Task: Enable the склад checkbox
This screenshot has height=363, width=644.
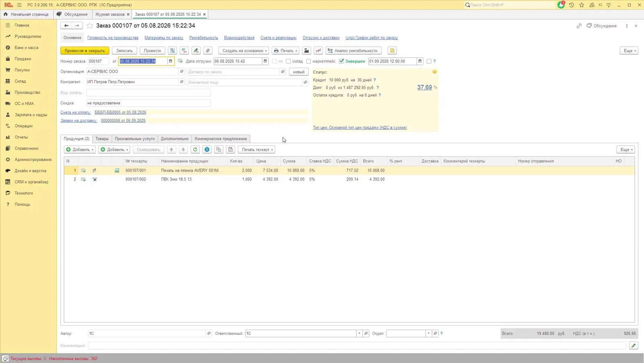Action: (288, 61)
